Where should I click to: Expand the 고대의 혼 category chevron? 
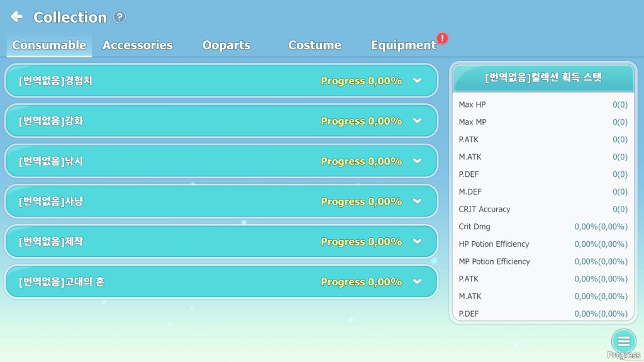[x=417, y=282]
